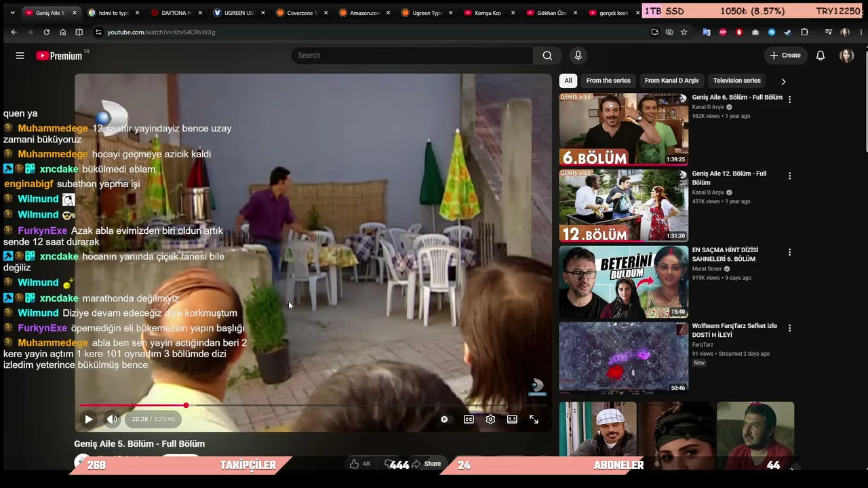The width and height of the screenshot is (868, 488).
Task: Open BETERİNİ BULDUM video thumbnail
Action: [624, 282]
